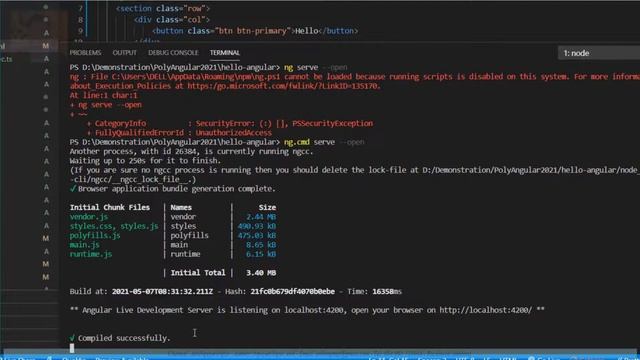Click the build hash '21fc0b679df4070b0ebe'
Image resolution: width=640 pixels, height=360 pixels.
pos(293,291)
